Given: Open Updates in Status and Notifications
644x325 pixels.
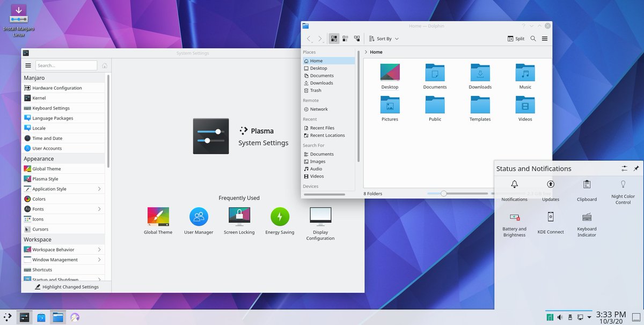Looking at the screenshot, I should (551, 191).
